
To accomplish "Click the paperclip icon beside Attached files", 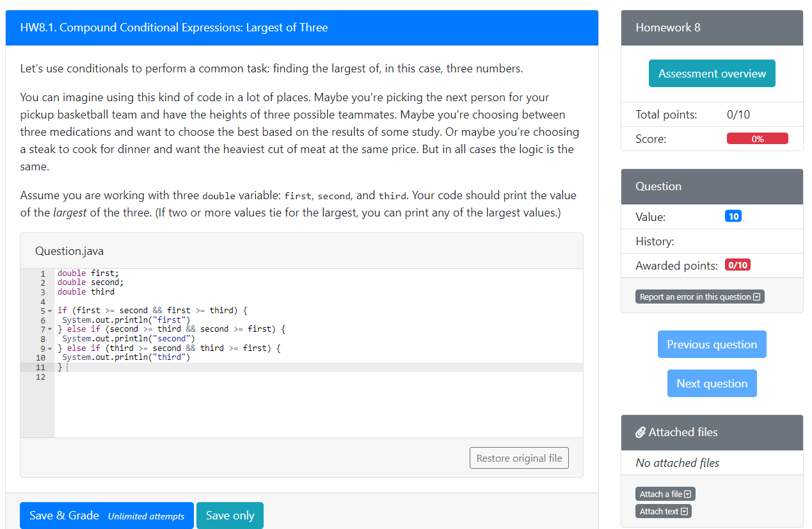I will click(x=641, y=433).
